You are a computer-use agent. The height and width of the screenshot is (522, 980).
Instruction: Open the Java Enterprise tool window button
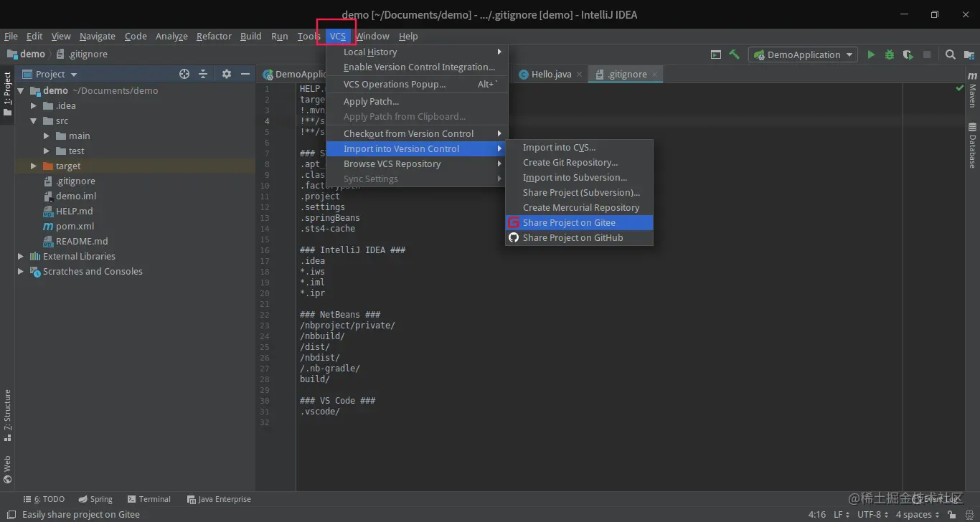coord(219,500)
